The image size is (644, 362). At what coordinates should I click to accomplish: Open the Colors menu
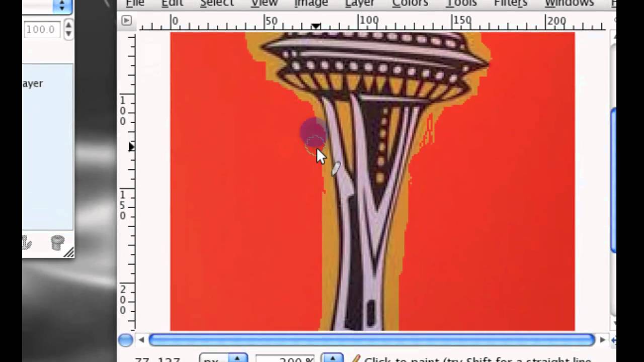[410, 3]
